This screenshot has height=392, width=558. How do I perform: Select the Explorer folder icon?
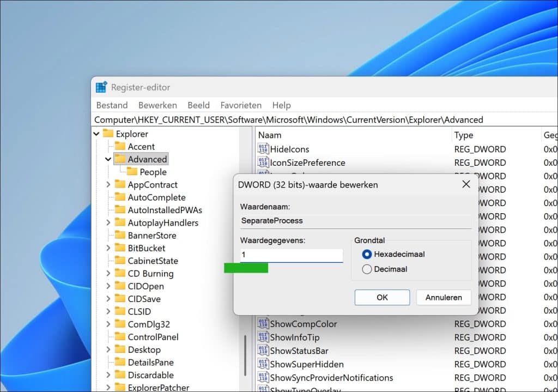tap(108, 134)
